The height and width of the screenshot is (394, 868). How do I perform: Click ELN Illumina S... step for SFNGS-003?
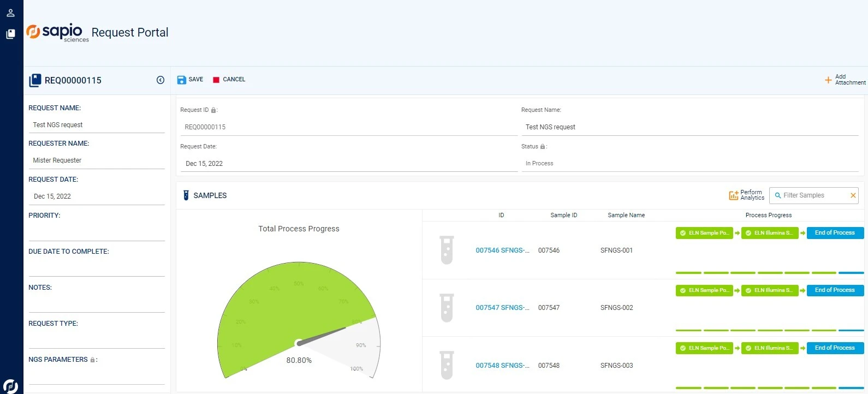770,348
